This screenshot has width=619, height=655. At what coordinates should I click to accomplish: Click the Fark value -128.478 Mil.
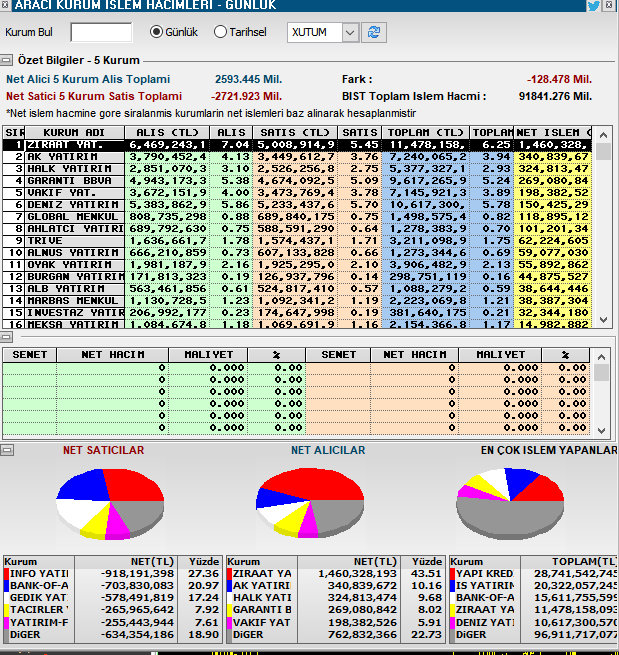coord(559,79)
